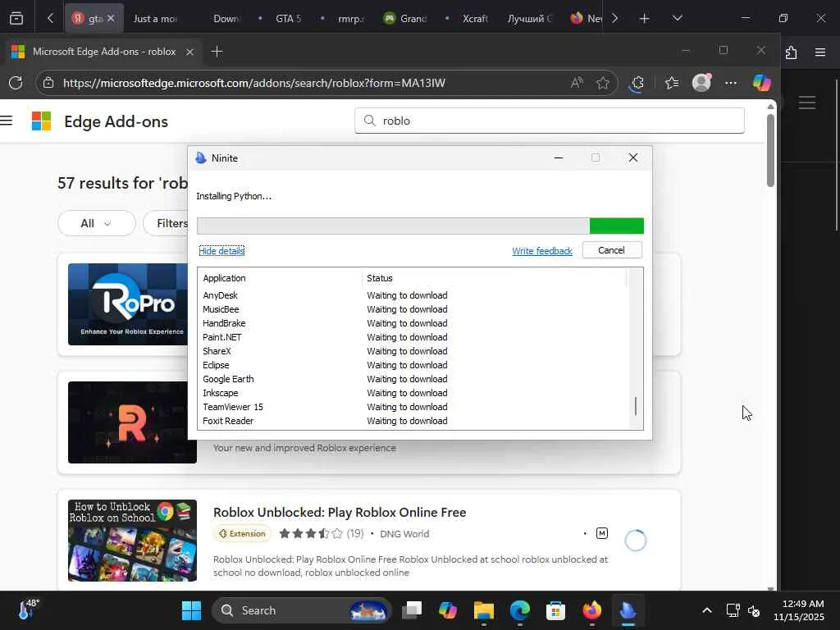Click the Application column header
840x630 pixels.
(x=280, y=278)
